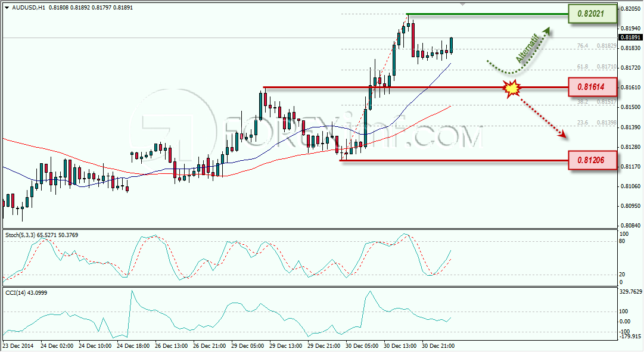644x352 pixels.
Task: Select the red 0.81614 price label box
Action: (593, 87)
